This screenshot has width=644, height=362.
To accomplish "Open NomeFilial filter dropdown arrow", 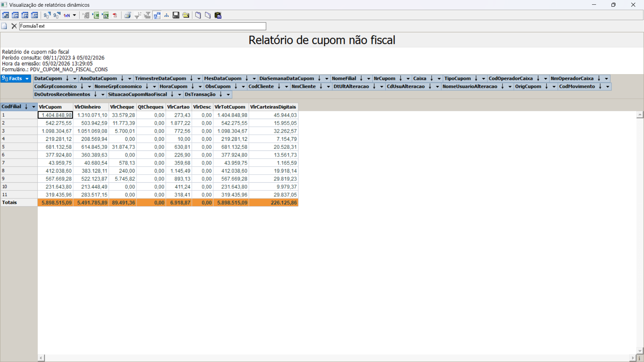I will pos(369,78).
